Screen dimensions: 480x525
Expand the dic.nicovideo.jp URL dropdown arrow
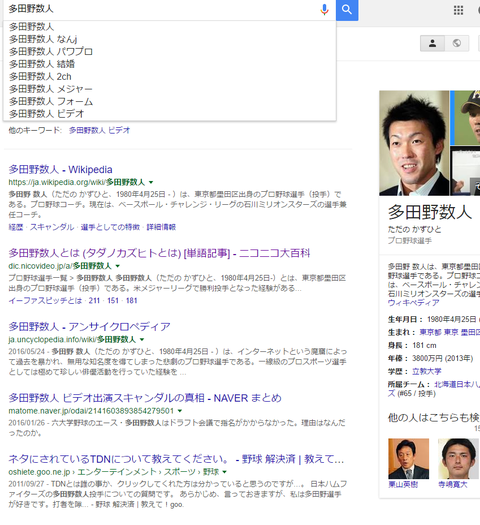coord(117,266)
